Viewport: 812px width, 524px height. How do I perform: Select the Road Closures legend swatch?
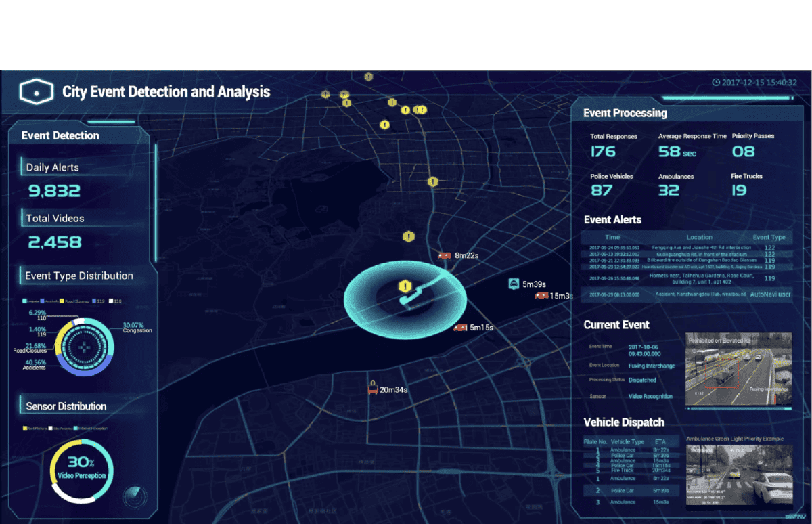pos(62,301)
